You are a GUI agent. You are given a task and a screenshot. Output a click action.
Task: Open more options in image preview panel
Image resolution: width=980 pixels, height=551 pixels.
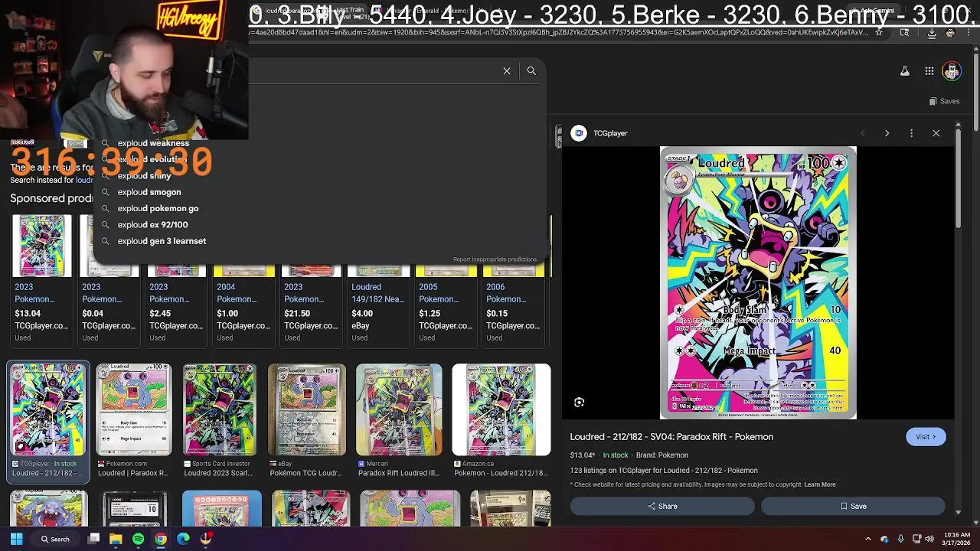tap(911, 133)
